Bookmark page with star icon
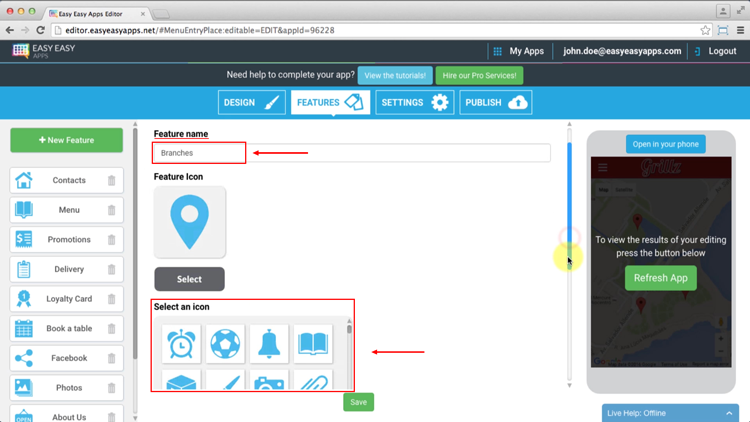The width and height of the screenshot is (750, 422). (705, 30)
